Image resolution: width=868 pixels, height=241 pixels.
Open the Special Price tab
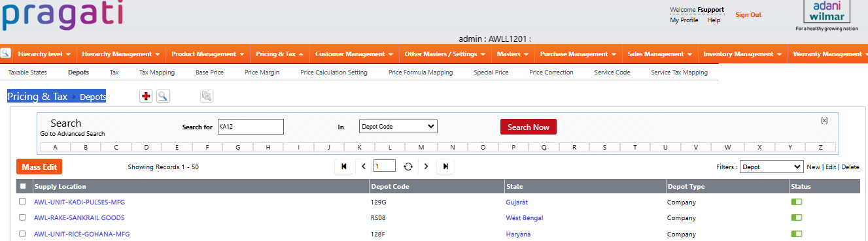pos(491,72)
